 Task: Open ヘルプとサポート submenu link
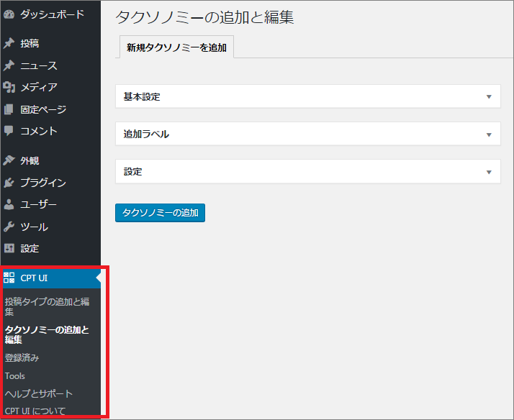pyautogui.click(x=39, y=393)
